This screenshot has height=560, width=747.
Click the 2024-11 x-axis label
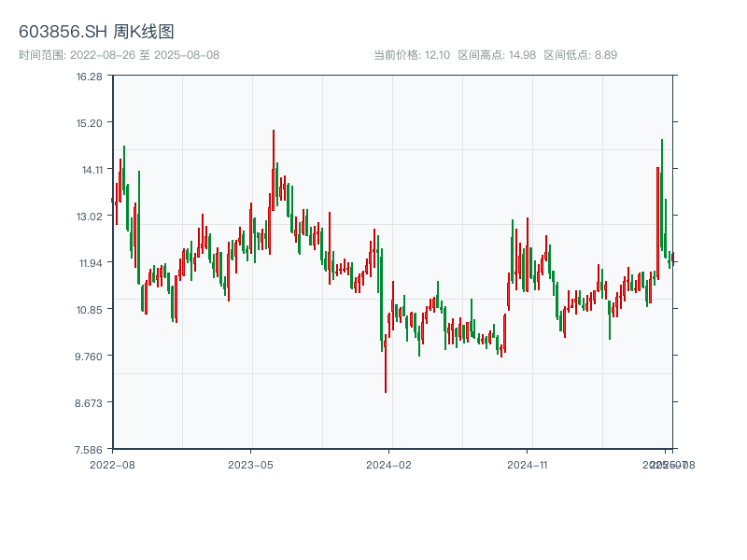point(527,465)
